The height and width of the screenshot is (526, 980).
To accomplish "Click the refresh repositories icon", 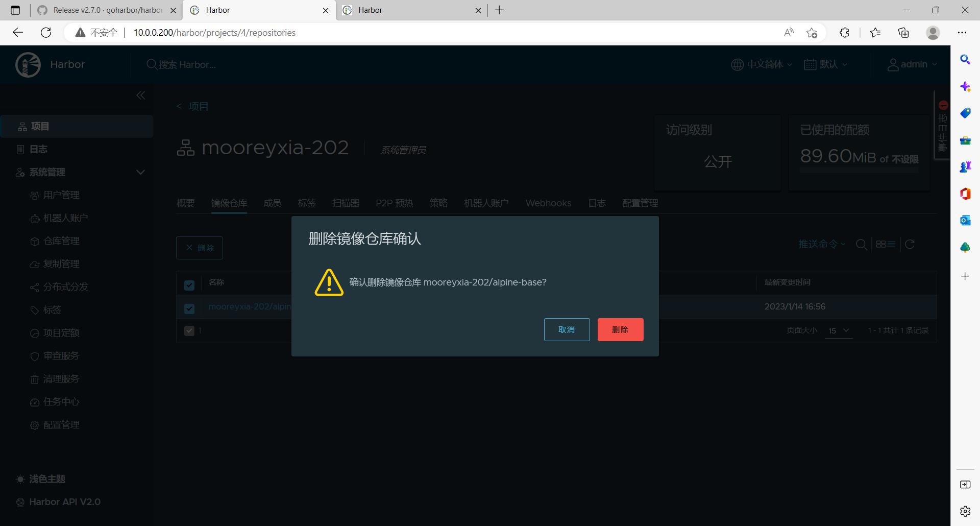I will point(910,244).
